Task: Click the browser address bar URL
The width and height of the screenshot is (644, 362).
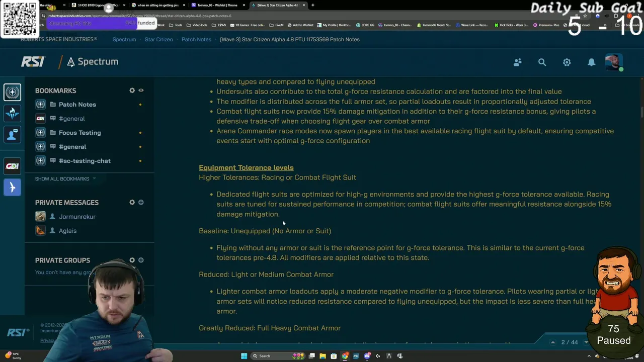Action: 140,16
